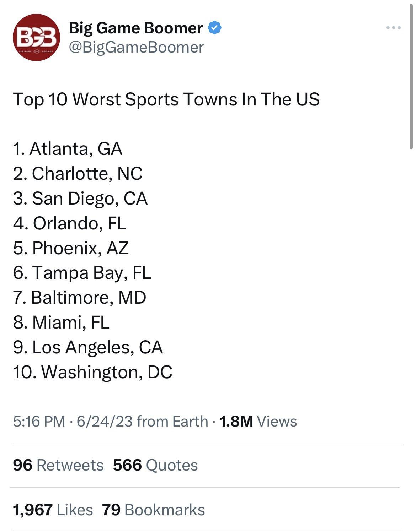
Task: Open the 566 Quotes list
Action: pos(155,465)
